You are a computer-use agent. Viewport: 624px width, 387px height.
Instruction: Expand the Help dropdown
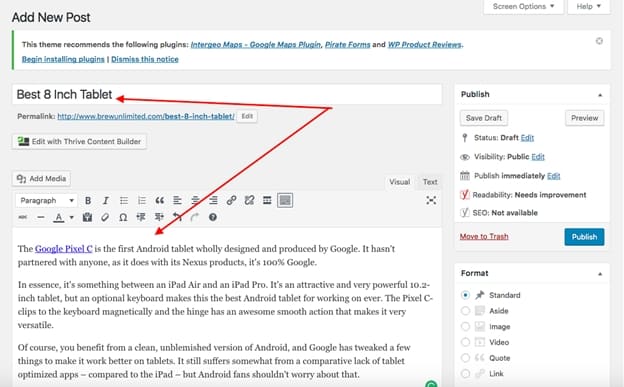589,6
